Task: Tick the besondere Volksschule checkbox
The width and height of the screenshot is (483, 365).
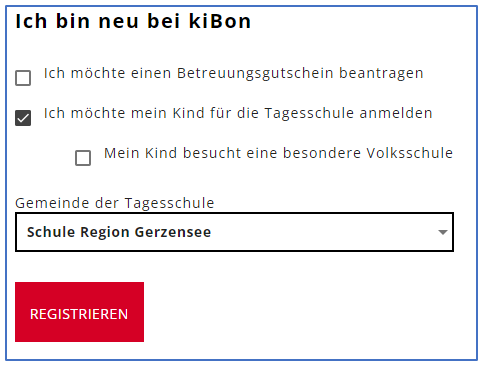Action: pos(83,158)
